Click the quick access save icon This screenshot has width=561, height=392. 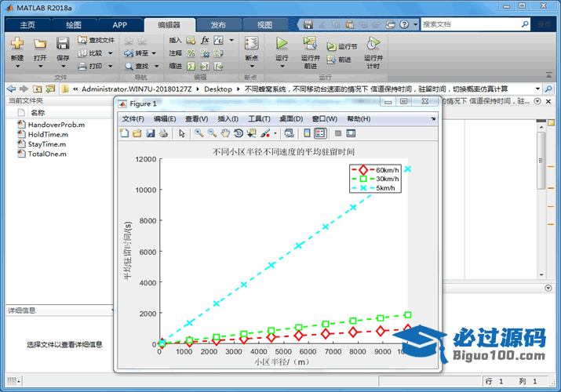308,24
